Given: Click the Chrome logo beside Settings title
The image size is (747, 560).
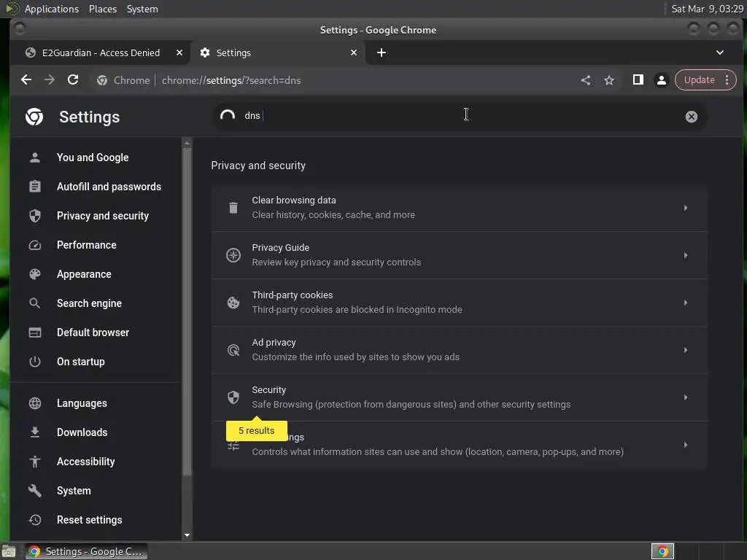Looking at the screenshot, I should 34,117.
